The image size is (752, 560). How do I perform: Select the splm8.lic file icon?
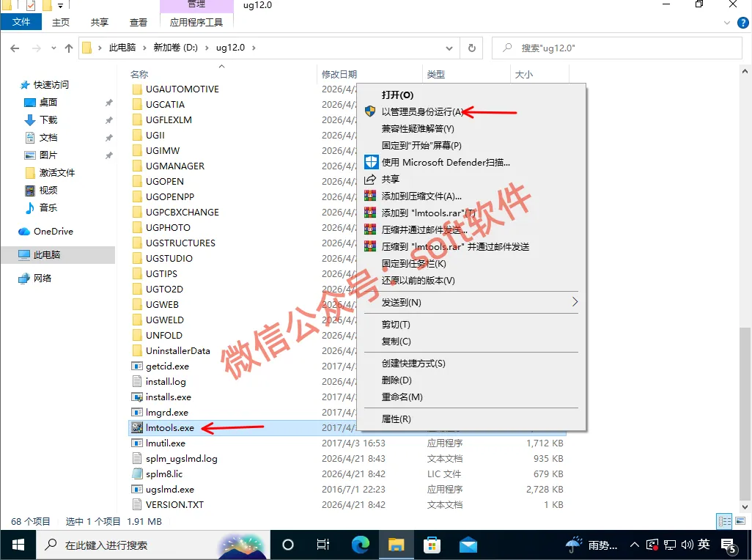(137, 474)
